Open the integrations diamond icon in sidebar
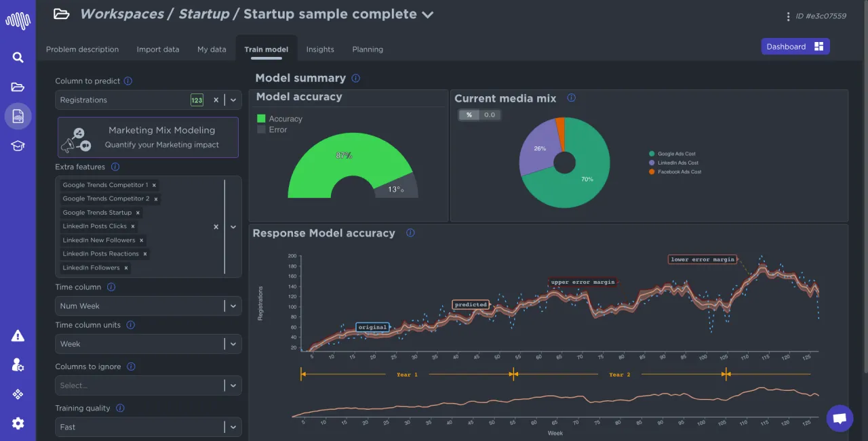The image size is (868, 441). coord(18,394)
